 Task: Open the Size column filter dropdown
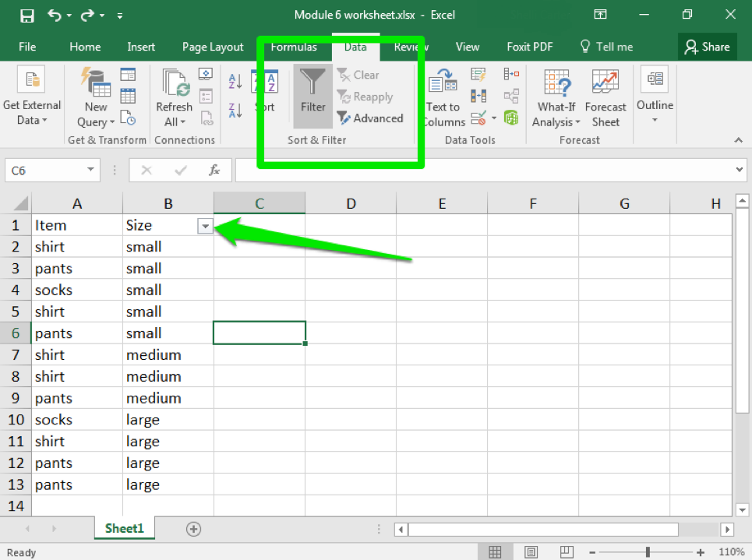pos(205,226)
